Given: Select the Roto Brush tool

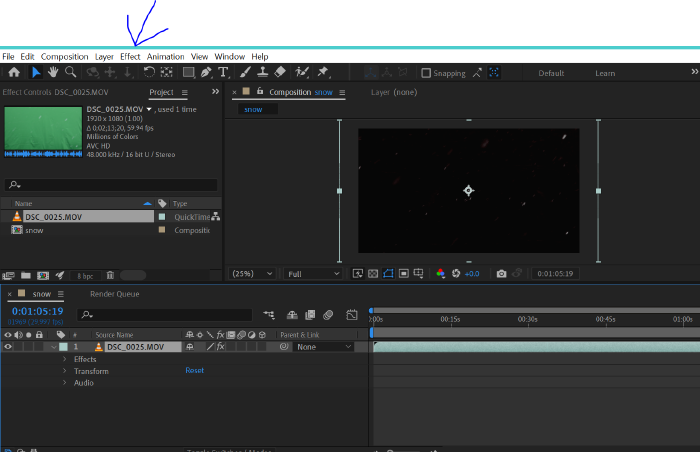Looking at the screenshot, I should [x=302, y=72].
